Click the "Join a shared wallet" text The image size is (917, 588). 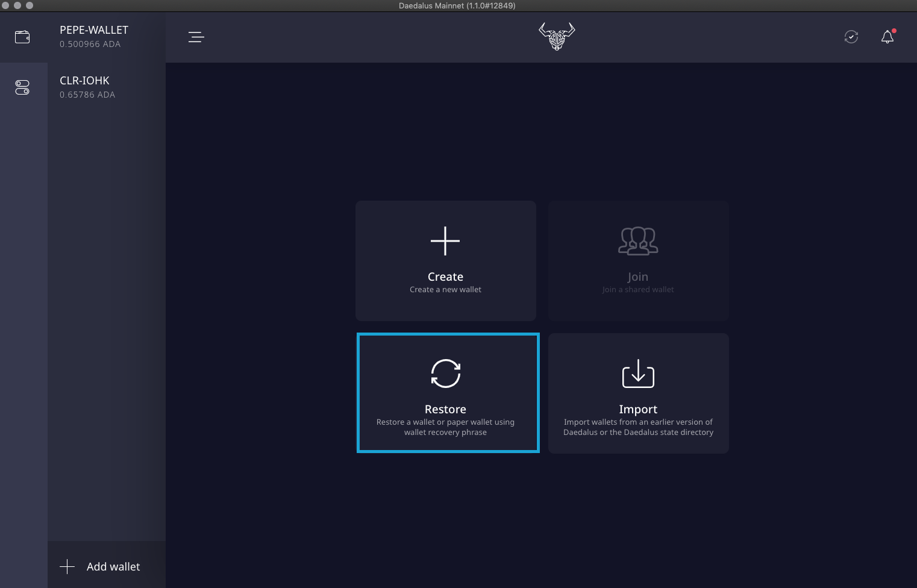pyautogui.click(x=638, y=290)
